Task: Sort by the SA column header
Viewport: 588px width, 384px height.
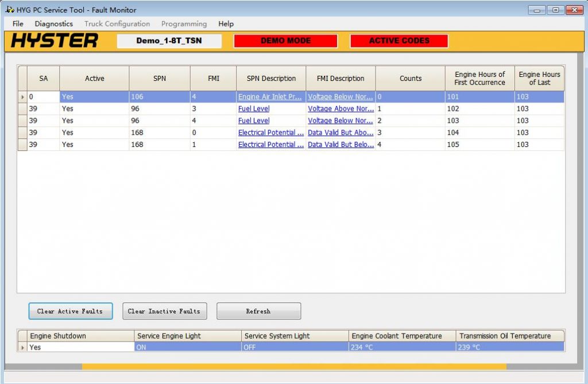Action: click(44, 79)
